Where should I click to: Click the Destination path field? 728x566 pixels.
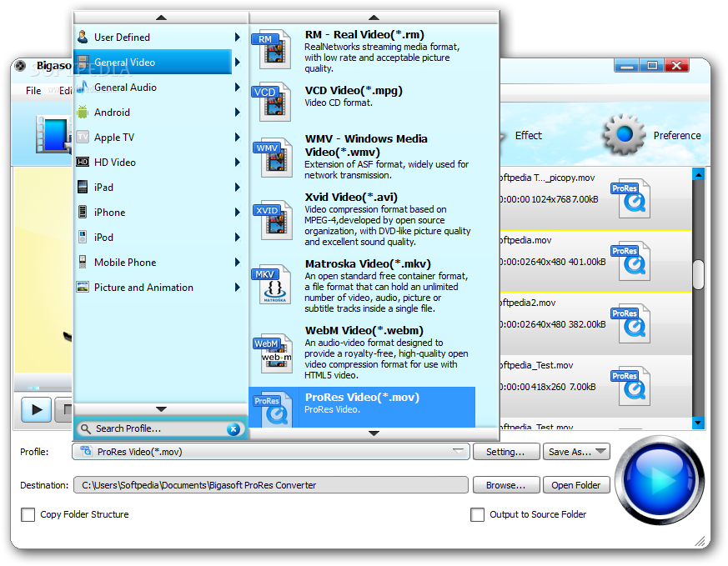click(x=271, y=485)
